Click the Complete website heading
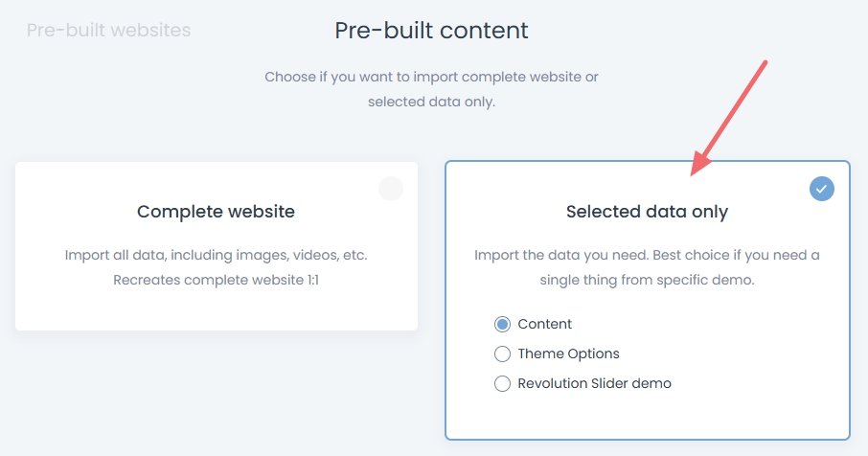The width and height of the screenshot is (868, 456). pos(216,211)
